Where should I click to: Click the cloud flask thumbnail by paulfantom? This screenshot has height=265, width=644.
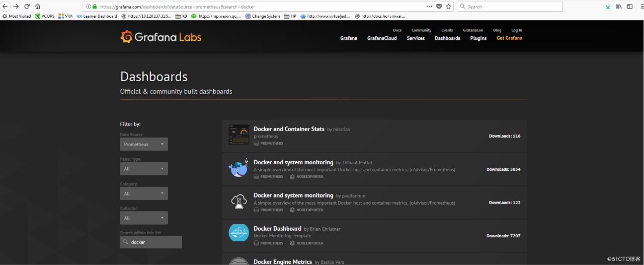(x=239, y=202)
